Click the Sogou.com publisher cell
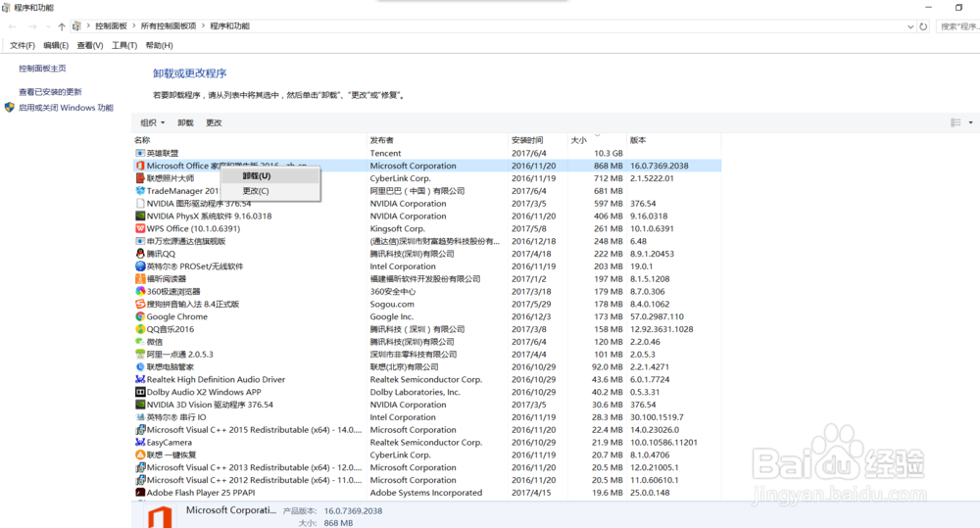This screenshot has width=980, height=528. (392, 305)
